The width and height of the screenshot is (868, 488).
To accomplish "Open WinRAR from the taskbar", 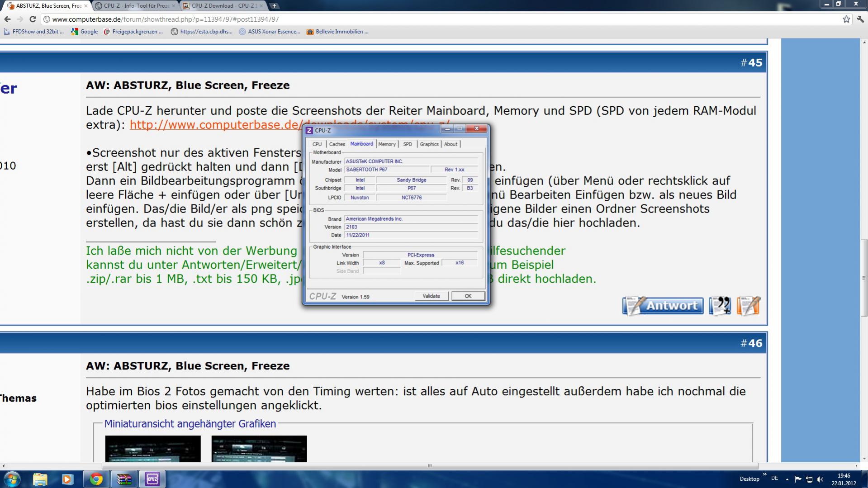I will [x=124, y=479].
